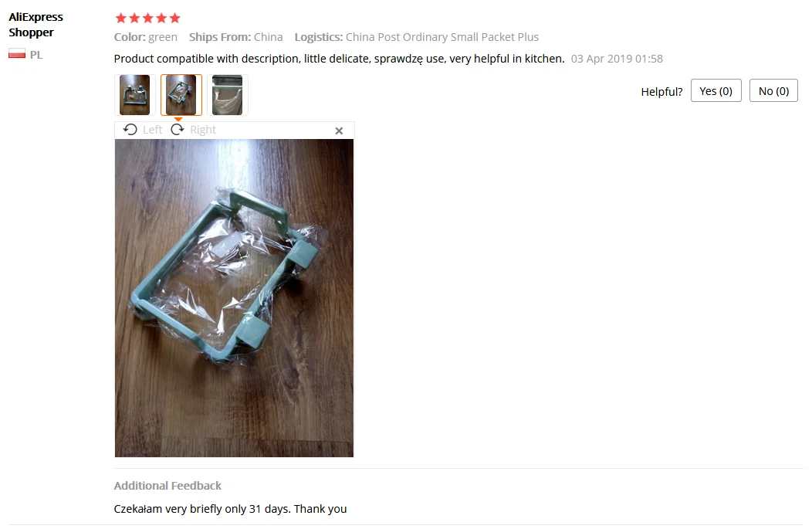Mark review unhelpful with No (0)
812x529 pixels.
773,90
